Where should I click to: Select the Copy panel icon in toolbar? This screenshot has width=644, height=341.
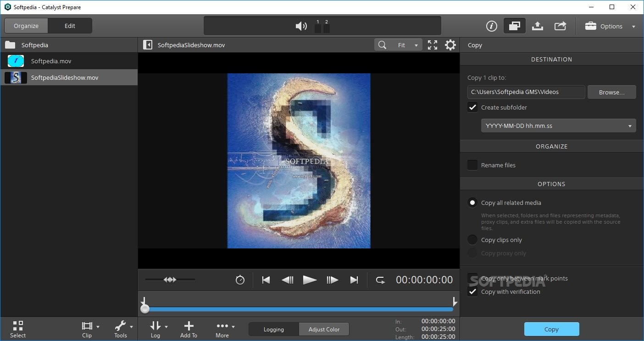pyautogui.click(x=514, y=26)
